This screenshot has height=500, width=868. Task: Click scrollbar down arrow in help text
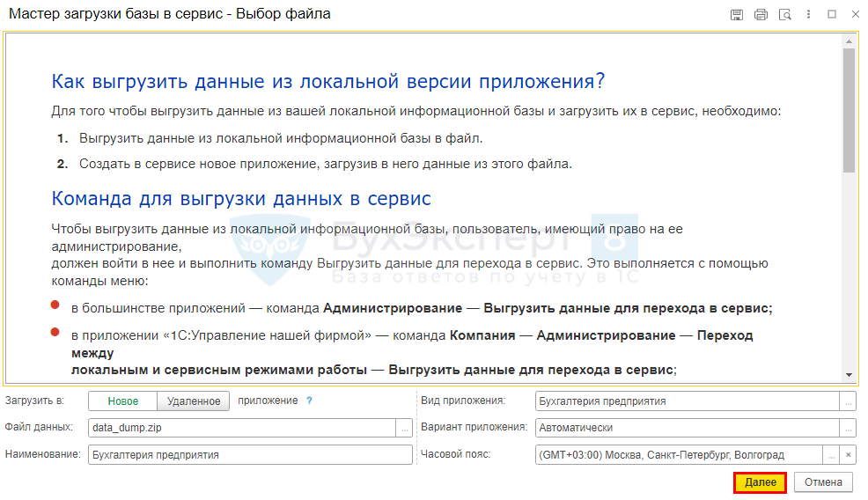click(x=849, y=374)
